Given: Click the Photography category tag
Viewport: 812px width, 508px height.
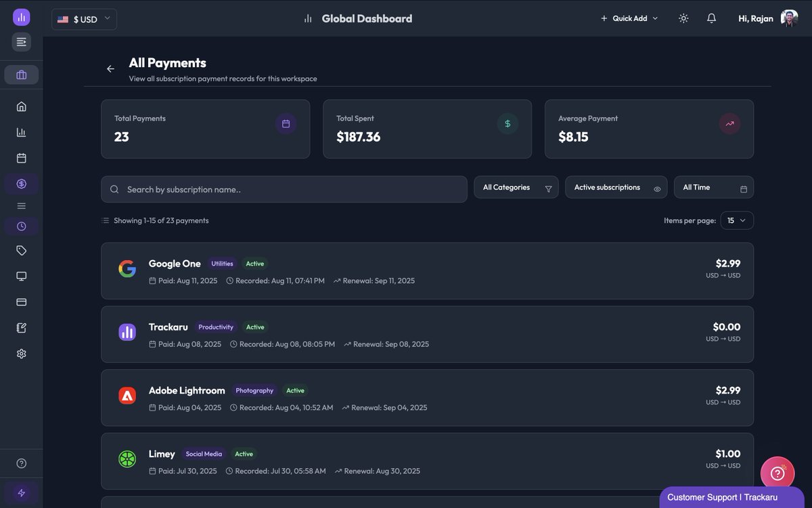Looking at the screenshot, I should (254, 391).
